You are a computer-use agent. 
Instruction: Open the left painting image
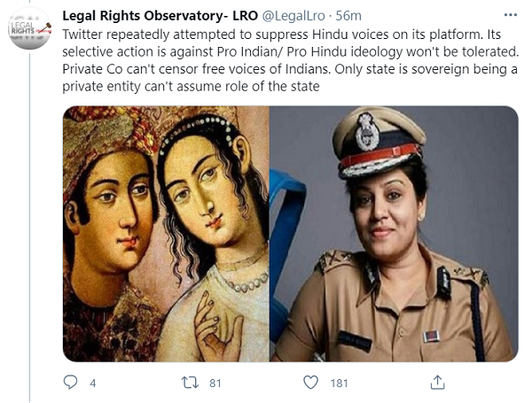click(166, 233)
